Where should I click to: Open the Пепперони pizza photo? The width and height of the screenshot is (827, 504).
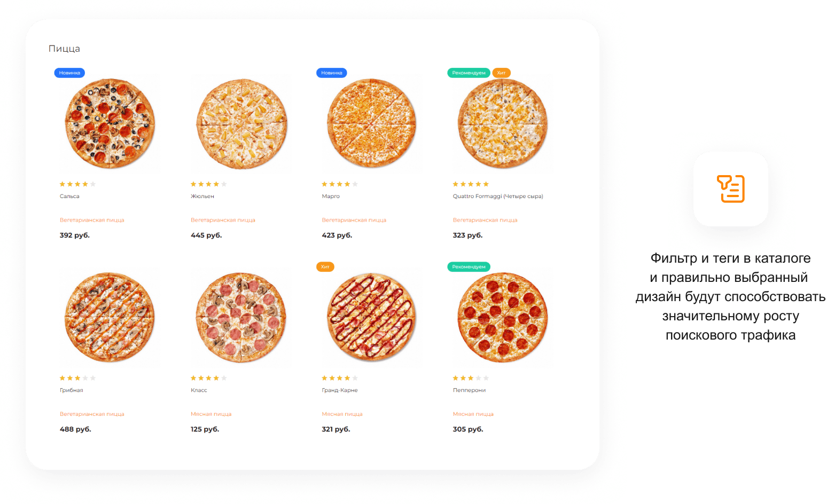coord(503,318)
